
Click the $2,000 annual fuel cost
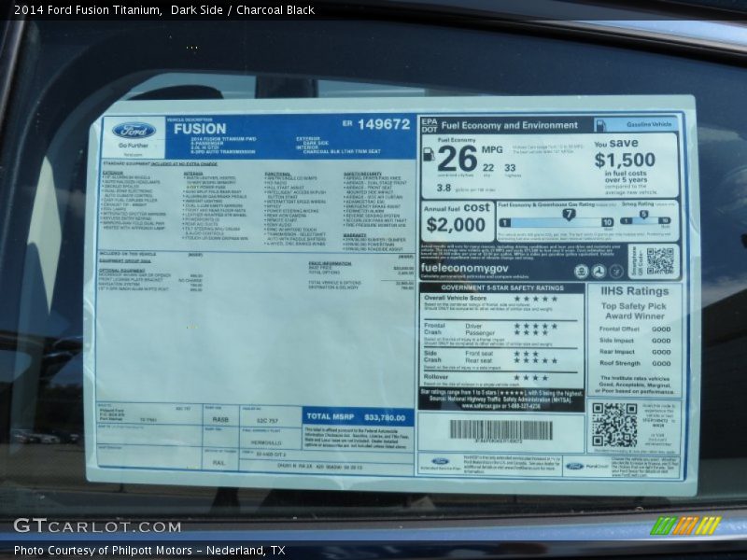456,224
